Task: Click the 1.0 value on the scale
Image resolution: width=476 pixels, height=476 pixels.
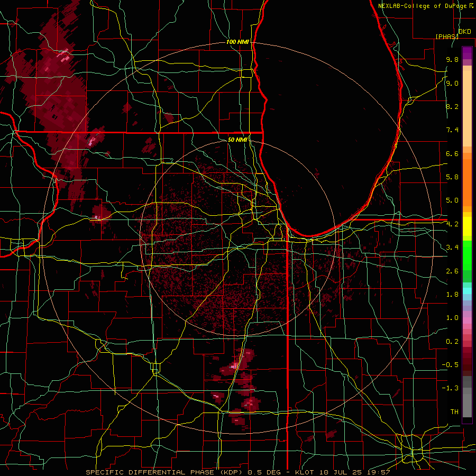Action: 452,318
